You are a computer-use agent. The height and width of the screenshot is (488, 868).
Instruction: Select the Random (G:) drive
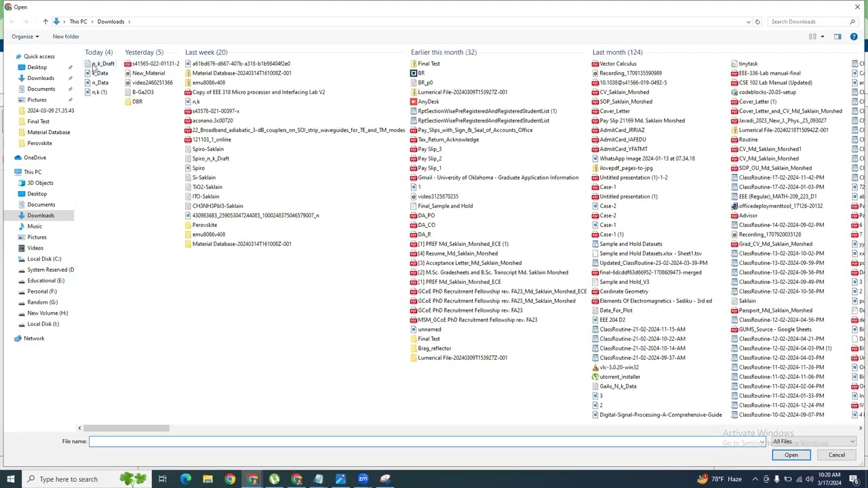pyautogui.click(x=43, y=302)
